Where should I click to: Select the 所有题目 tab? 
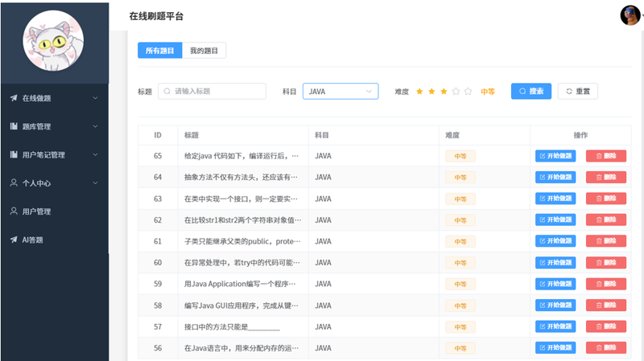(x=159, y=51)
